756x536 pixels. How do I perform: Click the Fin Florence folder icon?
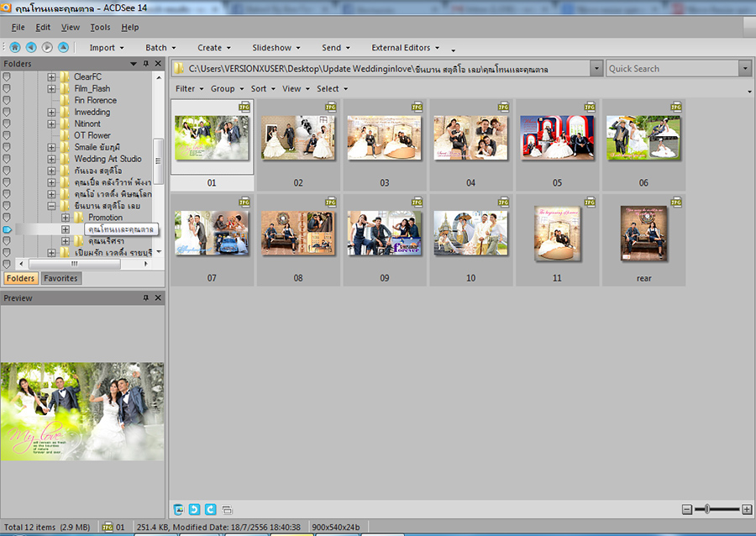pos(65,100)
